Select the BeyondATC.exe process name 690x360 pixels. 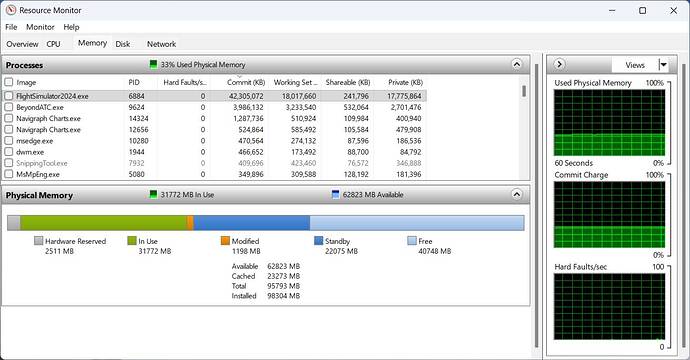pyautogui.click(x=40, y=107)
